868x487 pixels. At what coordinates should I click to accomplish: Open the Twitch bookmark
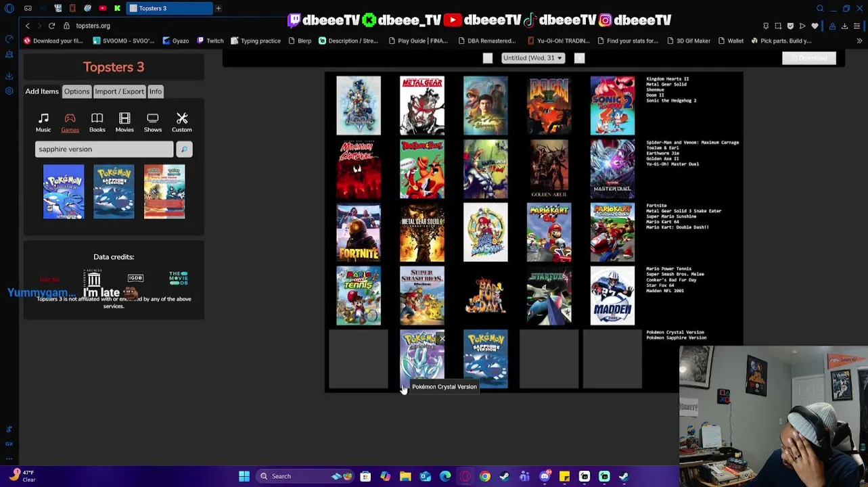point(210,41)
